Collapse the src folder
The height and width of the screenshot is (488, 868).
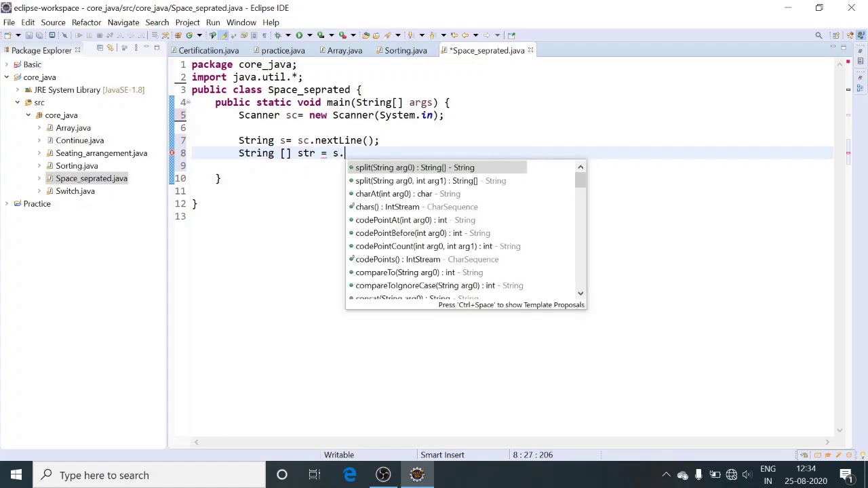[x=18, y=102]
